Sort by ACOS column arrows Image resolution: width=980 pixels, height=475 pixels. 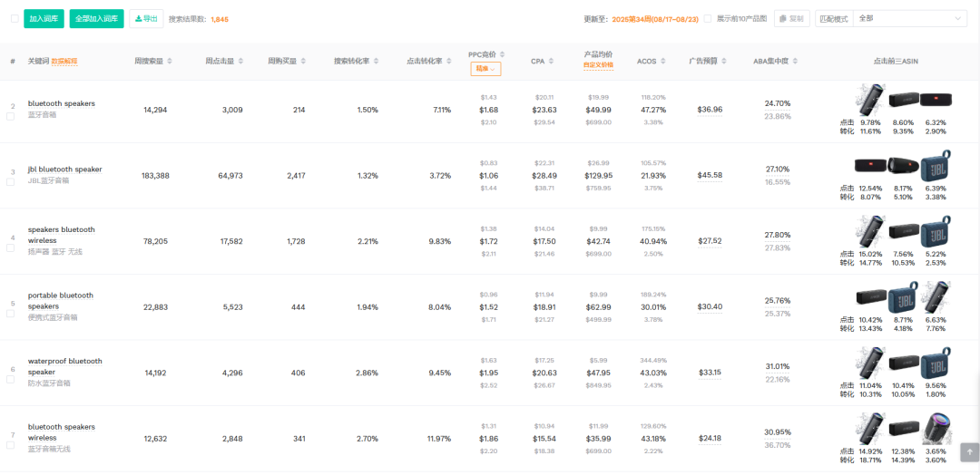click(661, 62)
